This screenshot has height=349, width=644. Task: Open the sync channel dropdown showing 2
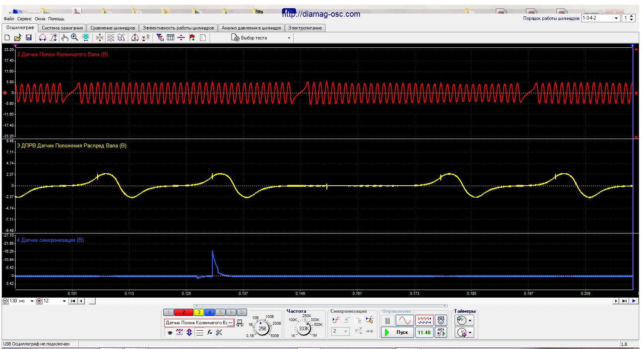[x=340, y=331]
